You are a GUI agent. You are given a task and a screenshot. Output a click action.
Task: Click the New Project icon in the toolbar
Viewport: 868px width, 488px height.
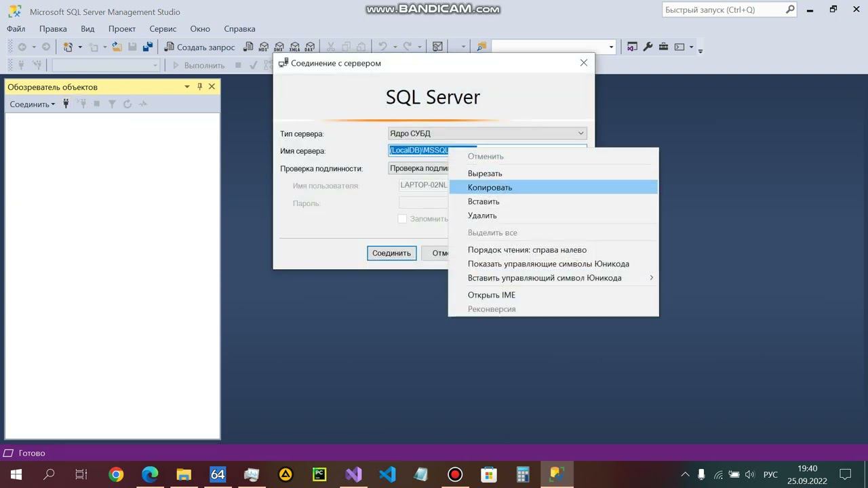(68, 47)
